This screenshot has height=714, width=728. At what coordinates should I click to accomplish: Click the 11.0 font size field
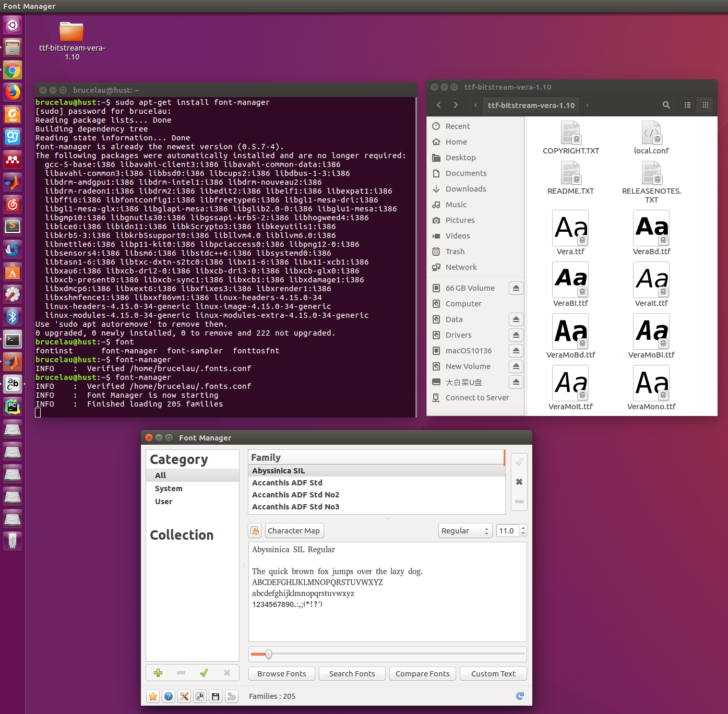[x=508, y=531]
